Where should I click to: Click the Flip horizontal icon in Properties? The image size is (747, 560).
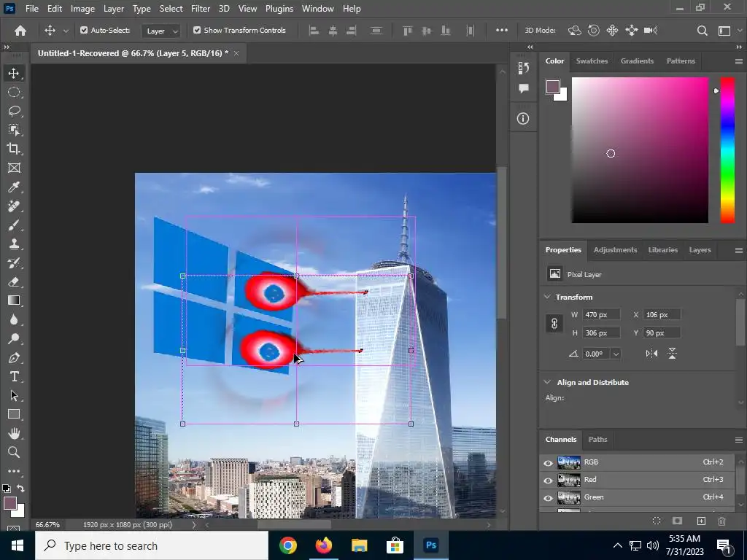tap(651, 354)
